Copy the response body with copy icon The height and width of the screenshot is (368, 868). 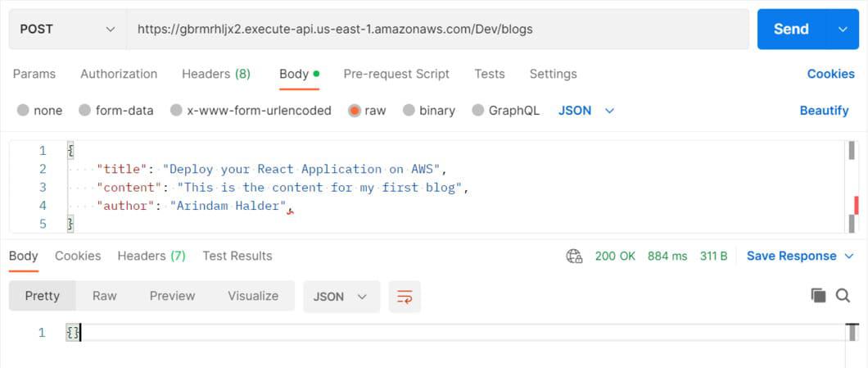click(817, 296)
